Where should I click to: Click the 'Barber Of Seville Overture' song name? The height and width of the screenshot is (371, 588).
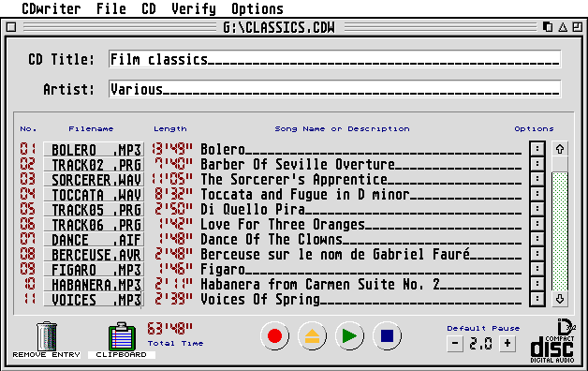coord(298,164)
